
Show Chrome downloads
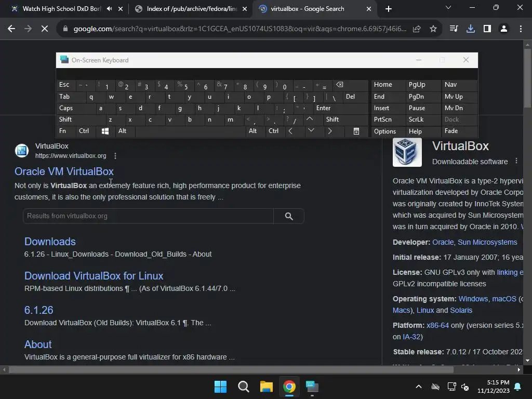tap(471, 29)
